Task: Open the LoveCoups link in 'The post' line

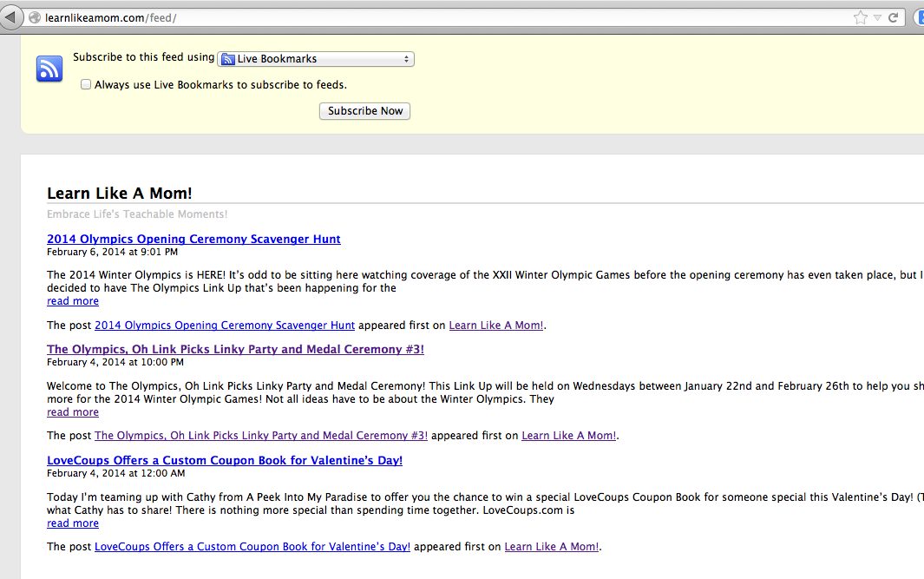Action: tap(252, 547)
